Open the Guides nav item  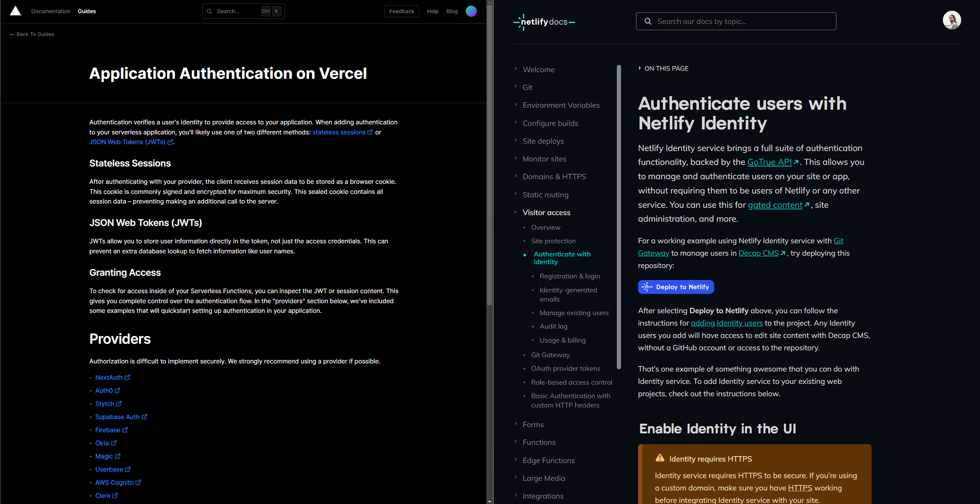(x=87, y=11)
